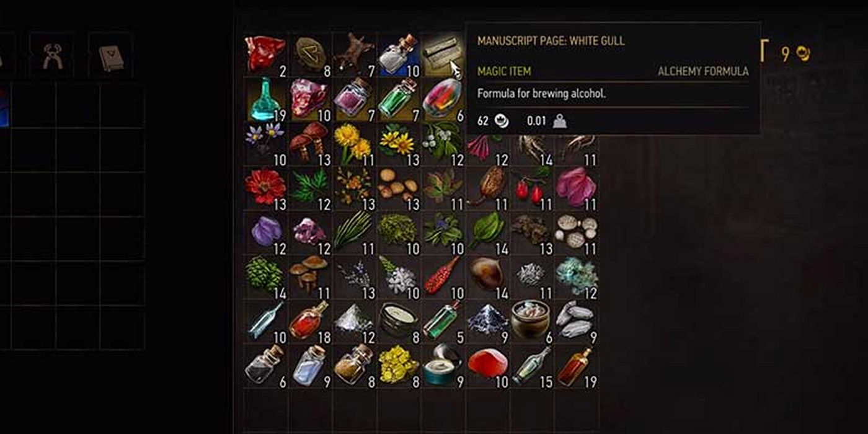Select the Manuscript Page White Gull scroll

(443, 55)
